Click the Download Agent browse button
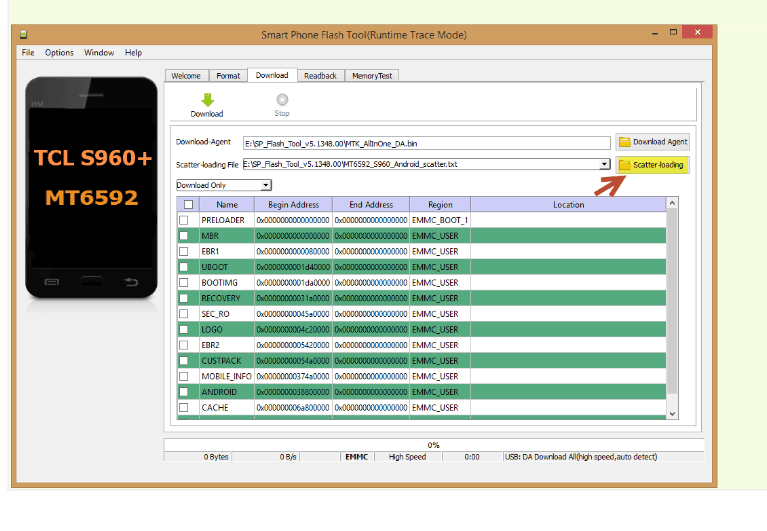This screenshot has width=767, height=531. [653, 142]
